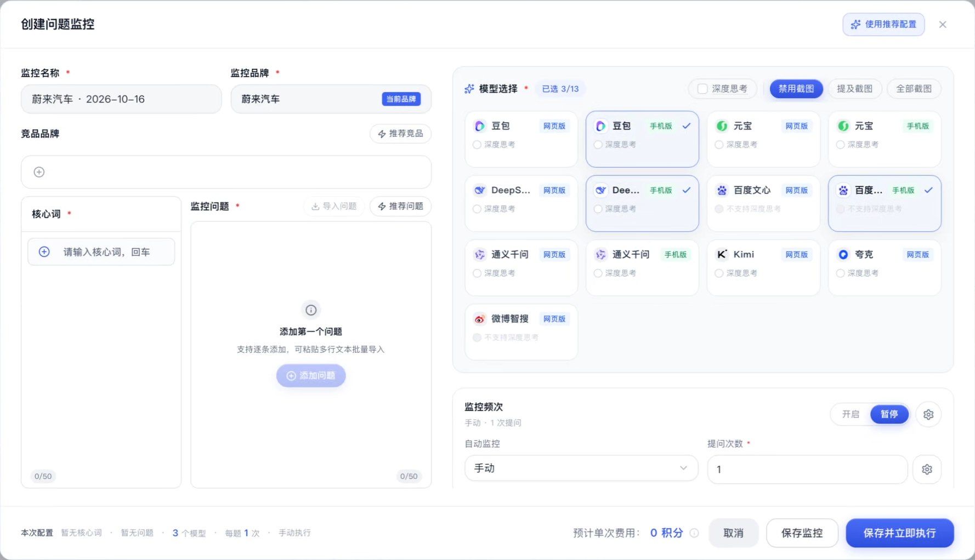
Task: Switch monitoring frequency toggle to 开启
Action: click(x=851, y=414)
